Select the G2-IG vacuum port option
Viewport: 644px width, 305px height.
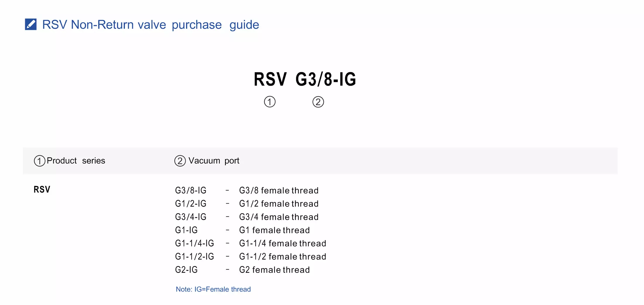(x=186, y=270)
